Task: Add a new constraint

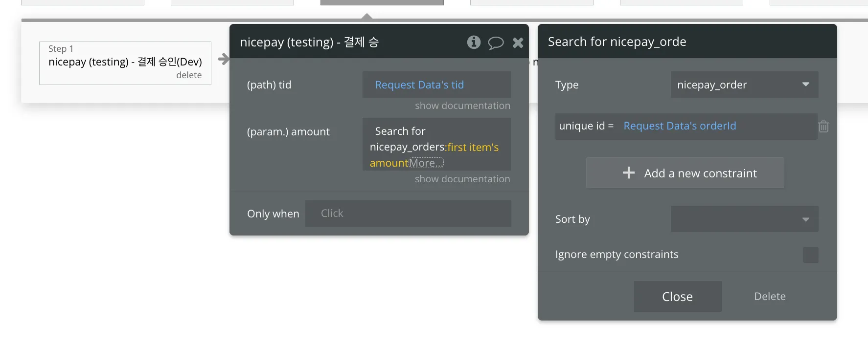Action: point(700,173)
